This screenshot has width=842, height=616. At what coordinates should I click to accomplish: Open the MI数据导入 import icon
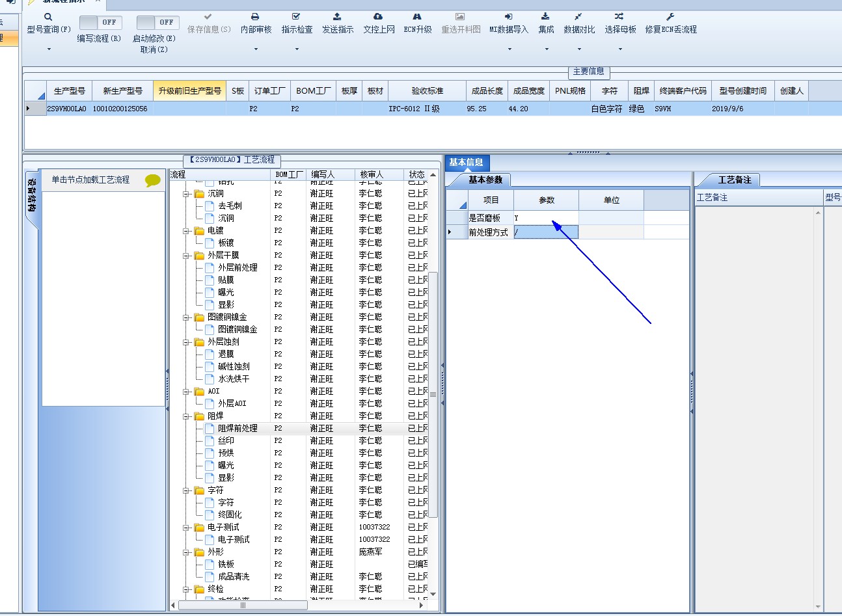509,17
